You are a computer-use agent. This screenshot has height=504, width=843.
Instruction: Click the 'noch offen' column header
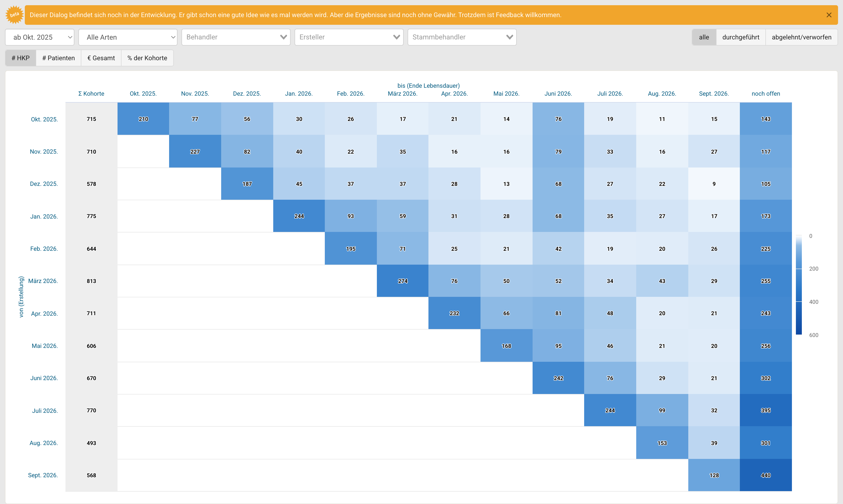pyautogui.click(x=766, y=94)
